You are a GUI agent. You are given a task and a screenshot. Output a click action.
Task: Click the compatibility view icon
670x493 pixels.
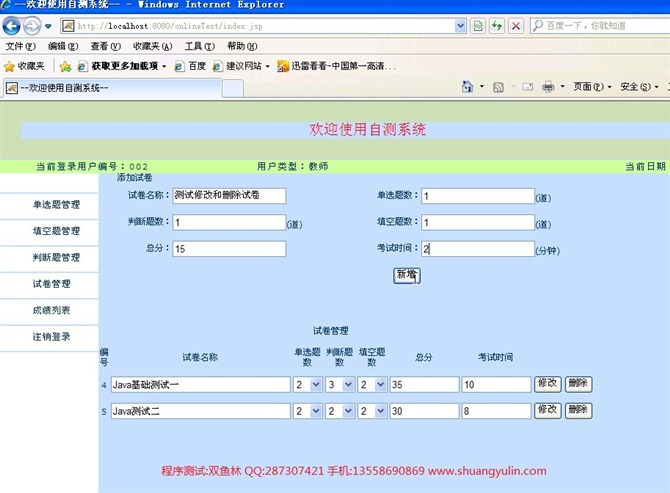pos(478,26)
